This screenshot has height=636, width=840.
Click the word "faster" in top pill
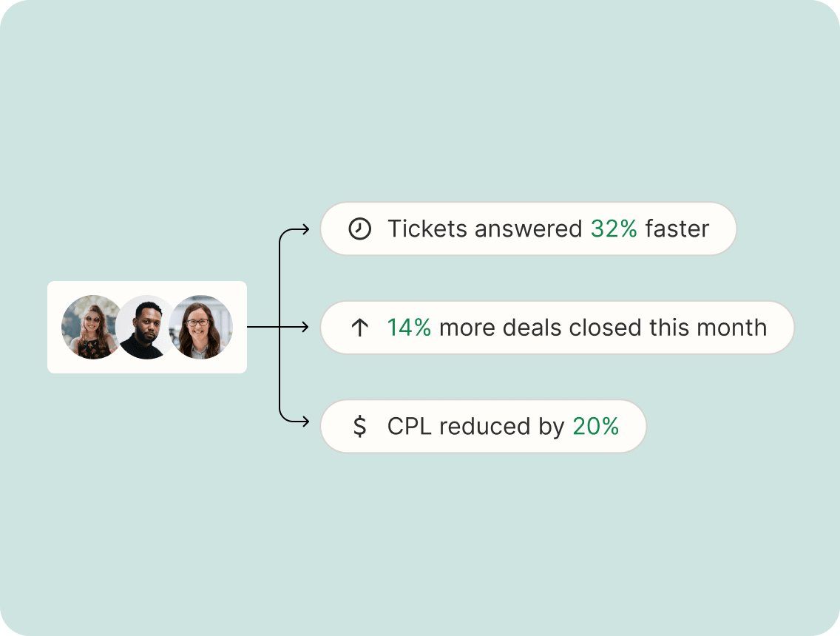(x=677, y=229)
